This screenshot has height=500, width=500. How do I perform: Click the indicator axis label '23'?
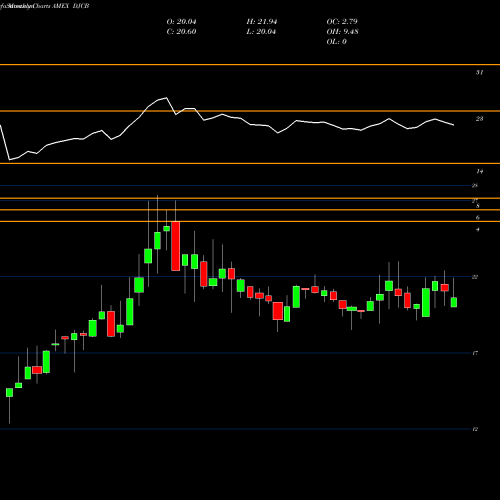[479, 119]
